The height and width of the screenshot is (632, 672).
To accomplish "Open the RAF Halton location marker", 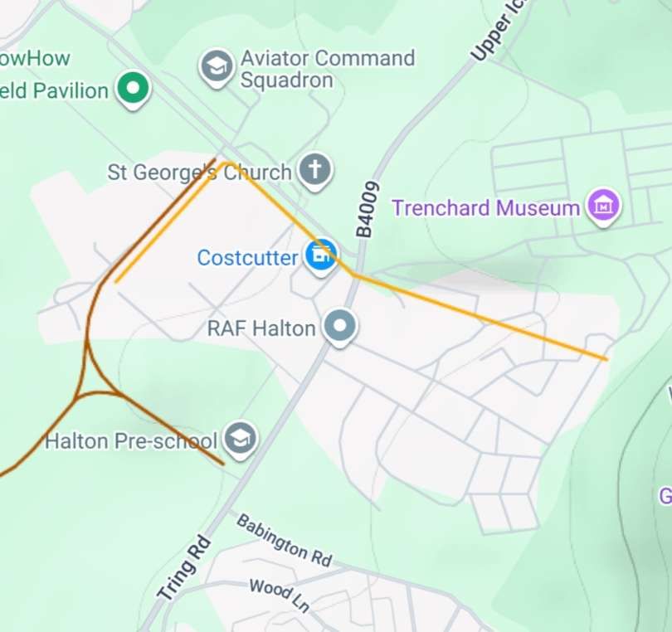I will pos(340,328).
